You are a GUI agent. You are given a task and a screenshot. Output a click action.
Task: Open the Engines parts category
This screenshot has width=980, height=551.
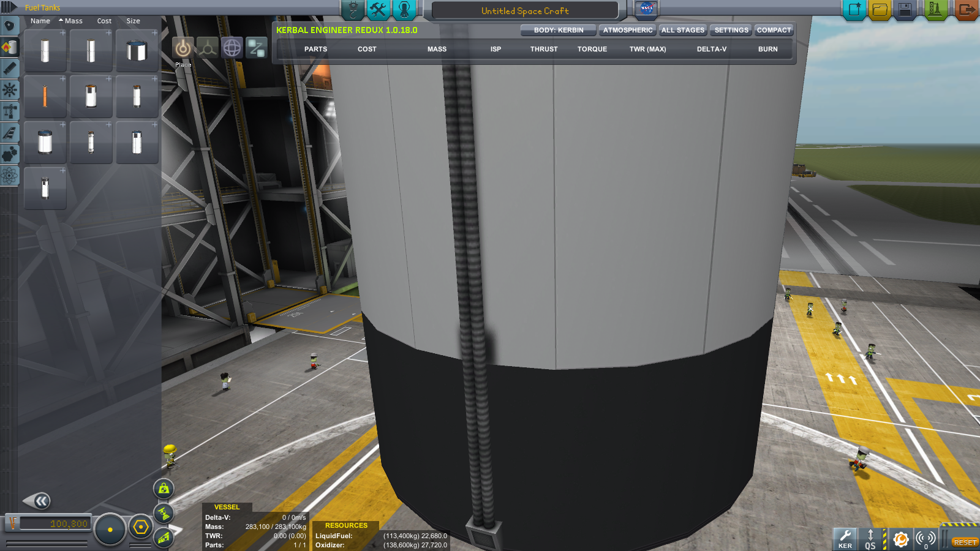pos(9,69)
